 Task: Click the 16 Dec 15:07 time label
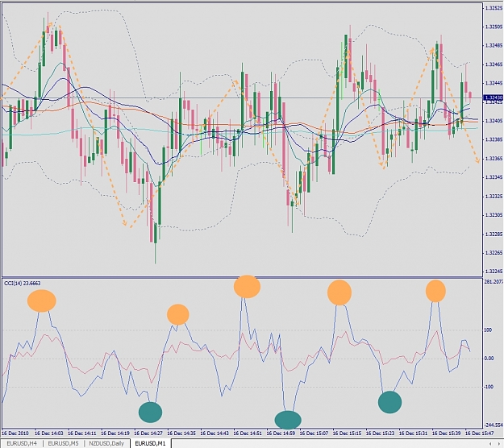pyautogui.click(x=314, y=433)
